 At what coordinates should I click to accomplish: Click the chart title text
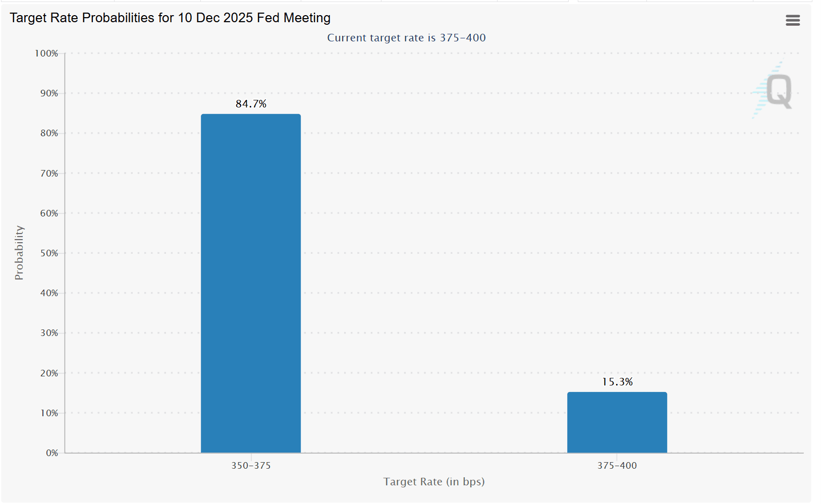[170, 18]
